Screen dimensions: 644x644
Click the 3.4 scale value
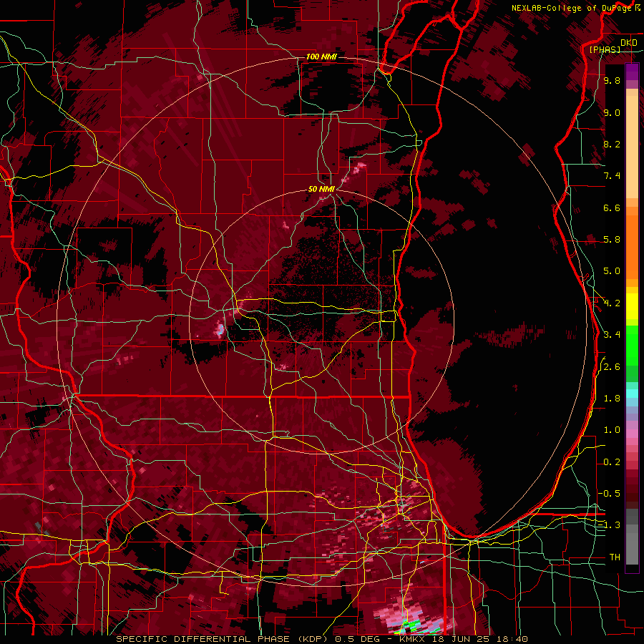[612, 335]
